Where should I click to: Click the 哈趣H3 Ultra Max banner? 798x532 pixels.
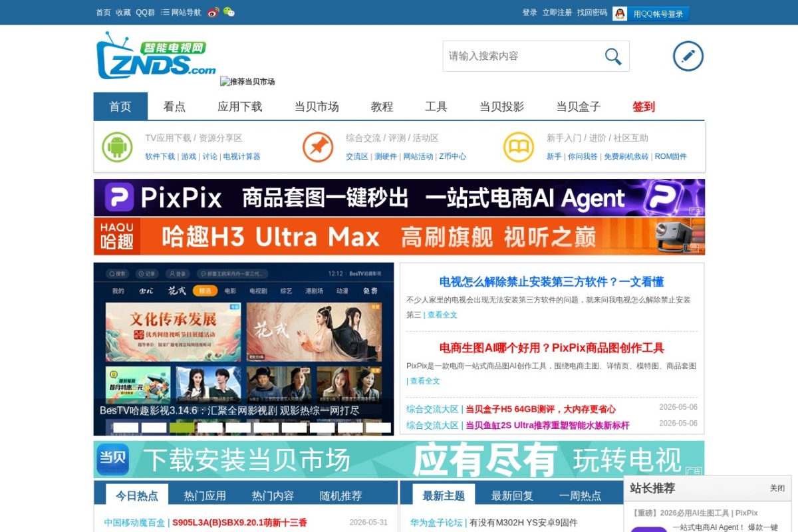399,236
